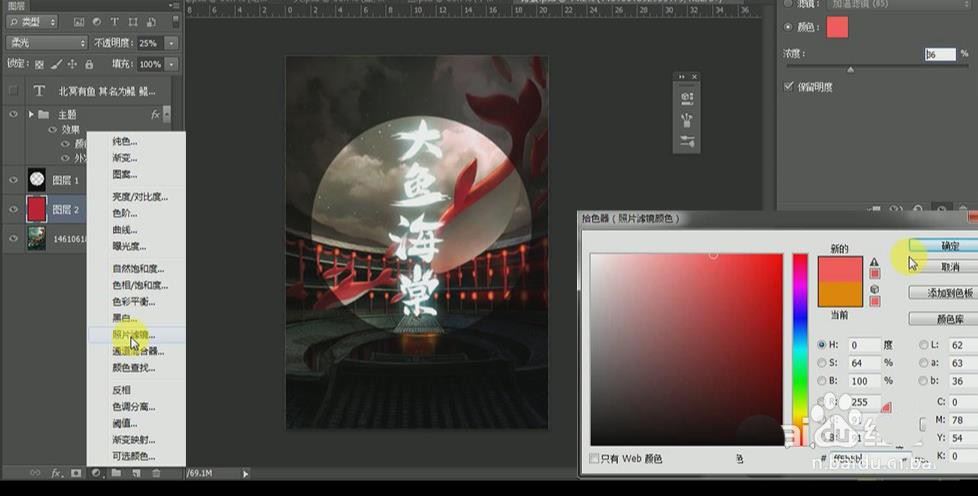
Task: Click 确定 in color picker
Action: click(x=944, y=246)
